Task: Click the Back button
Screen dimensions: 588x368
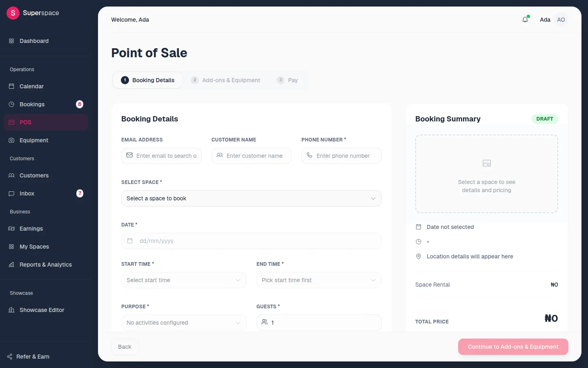Action: pos(125,347)
